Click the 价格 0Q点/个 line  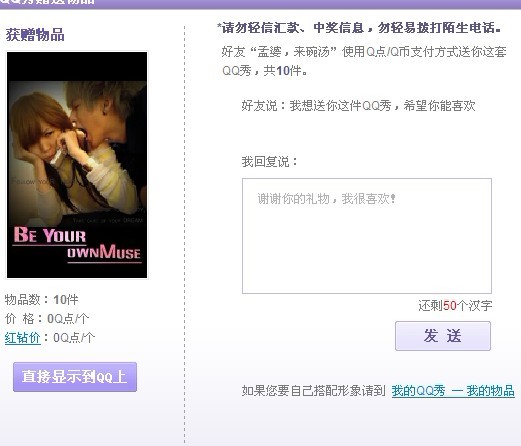[47, 319]
